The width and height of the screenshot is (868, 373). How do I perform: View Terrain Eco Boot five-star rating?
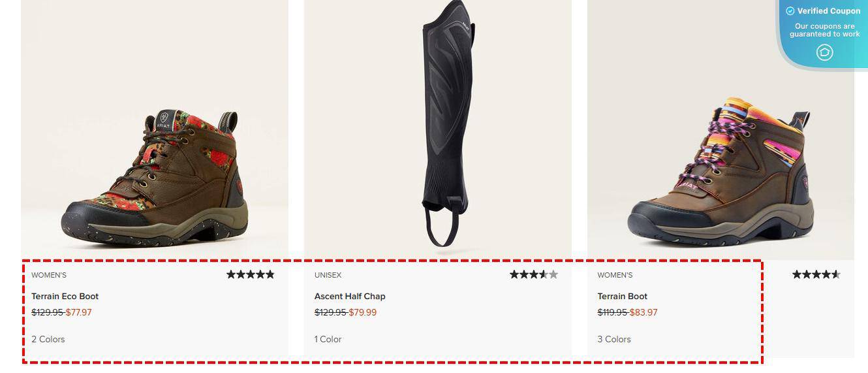(x=251, y=274)
